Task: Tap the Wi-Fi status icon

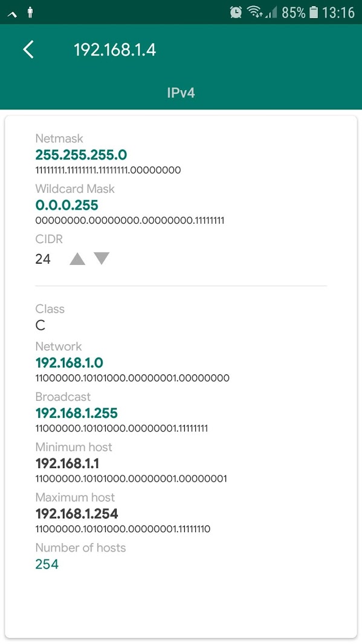Action: [x=255, y=12]
